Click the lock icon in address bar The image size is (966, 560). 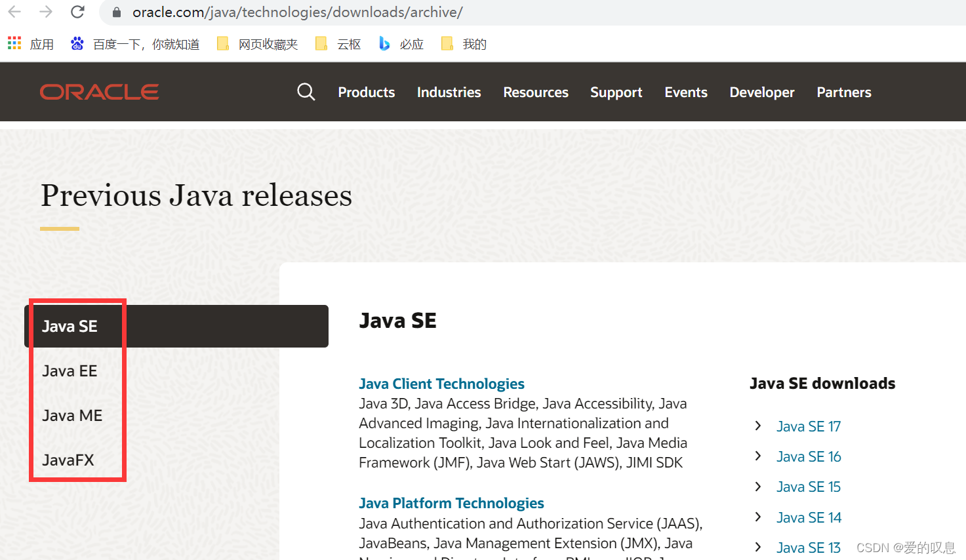[117, 12]
